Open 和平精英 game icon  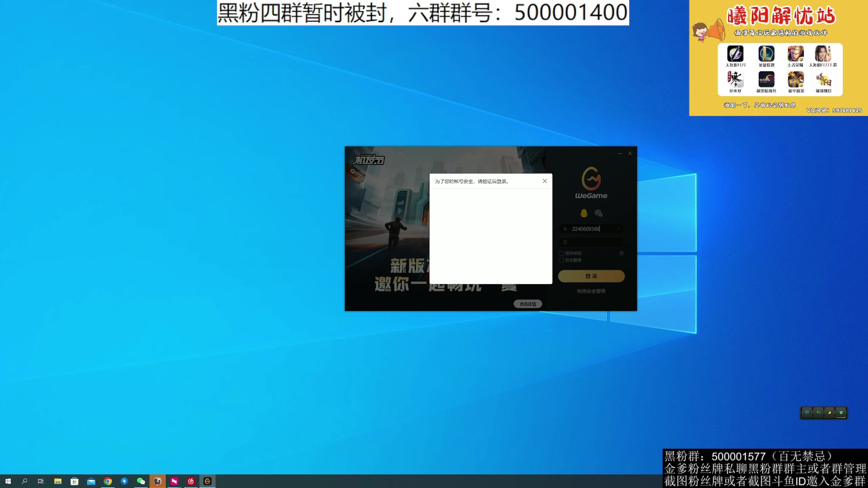click(795, 80)
